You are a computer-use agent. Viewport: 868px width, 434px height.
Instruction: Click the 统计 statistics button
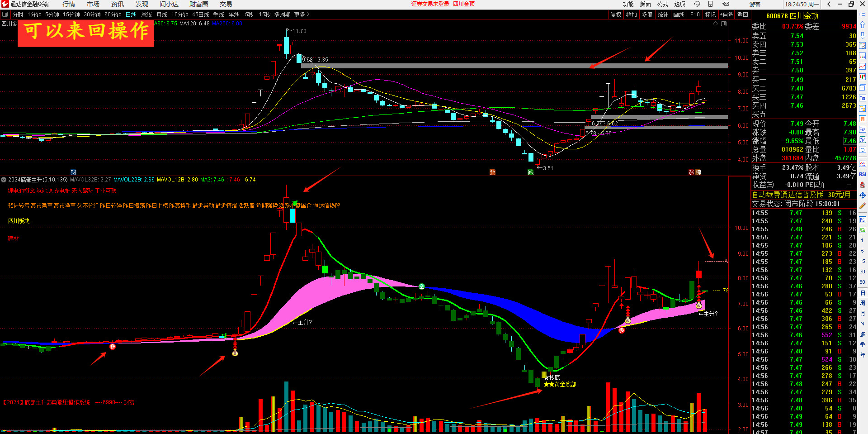663,14
